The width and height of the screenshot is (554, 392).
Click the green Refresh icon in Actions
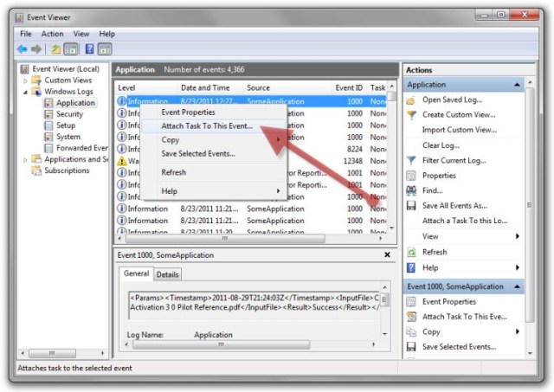click(411, 252)
